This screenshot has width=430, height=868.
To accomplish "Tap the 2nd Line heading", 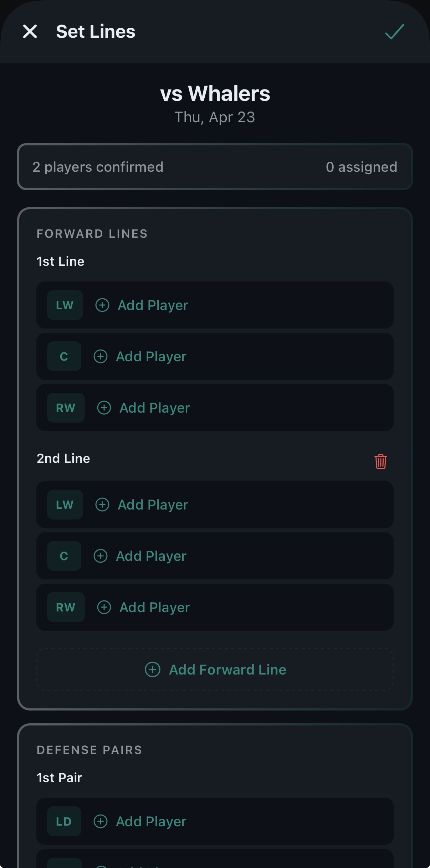I will [x=63, y=459].
